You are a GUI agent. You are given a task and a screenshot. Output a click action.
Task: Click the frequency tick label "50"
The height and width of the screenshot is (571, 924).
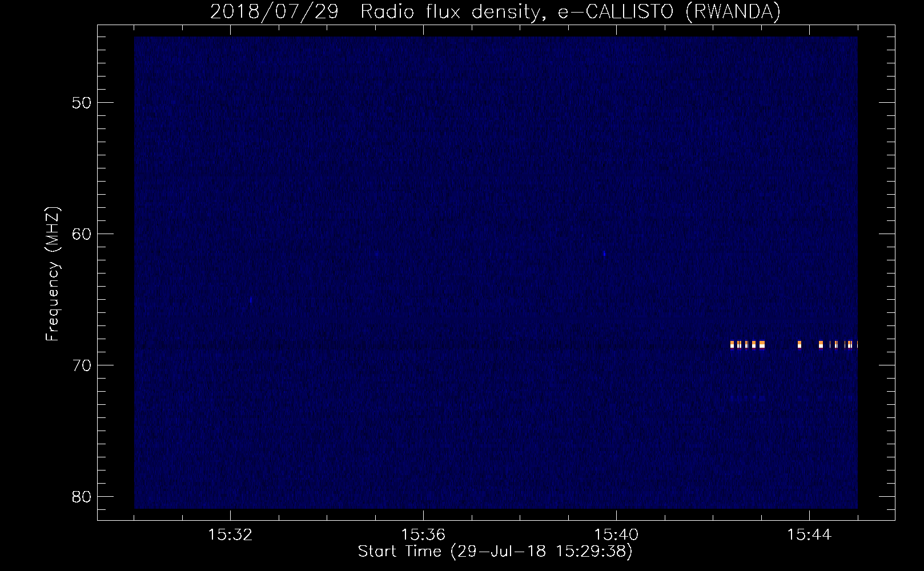coord(82,103)
